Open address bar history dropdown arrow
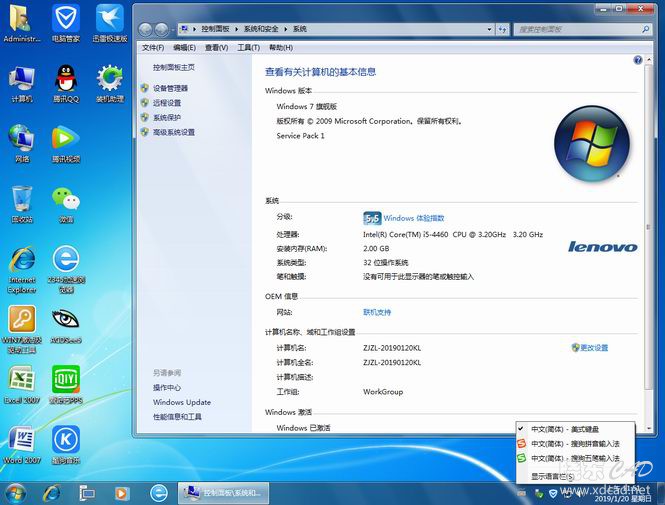Screen dimensions: 665x505 click(x=489, y=29)
